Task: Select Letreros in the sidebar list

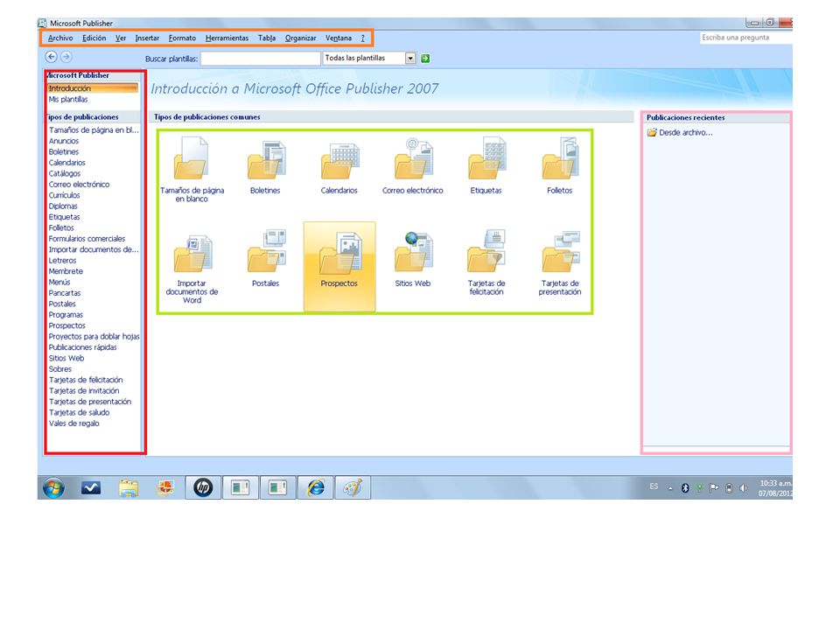Action: (62, 261)
